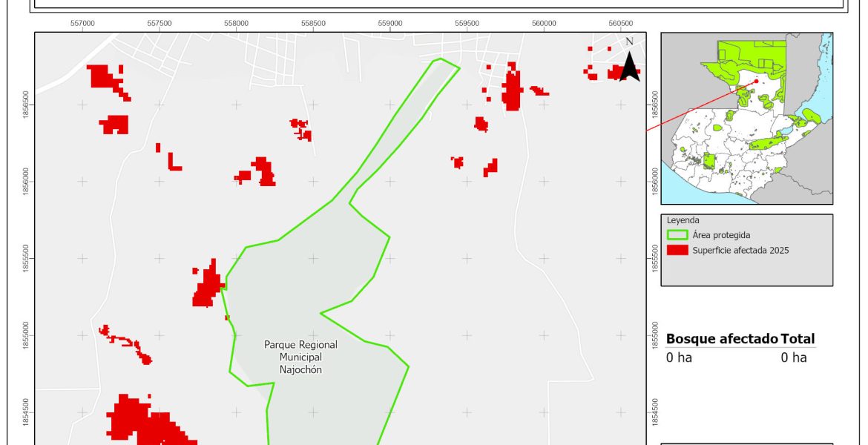This screenshot has width=868, height=445.
Task: Click the Leyenda title text
Action: 683,220
